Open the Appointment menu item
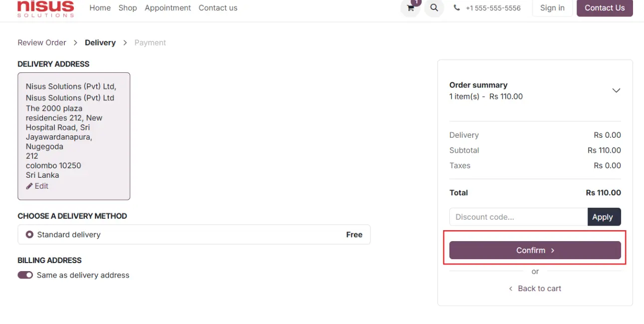Viewport: 644px width, 324px height. [168, 8]
